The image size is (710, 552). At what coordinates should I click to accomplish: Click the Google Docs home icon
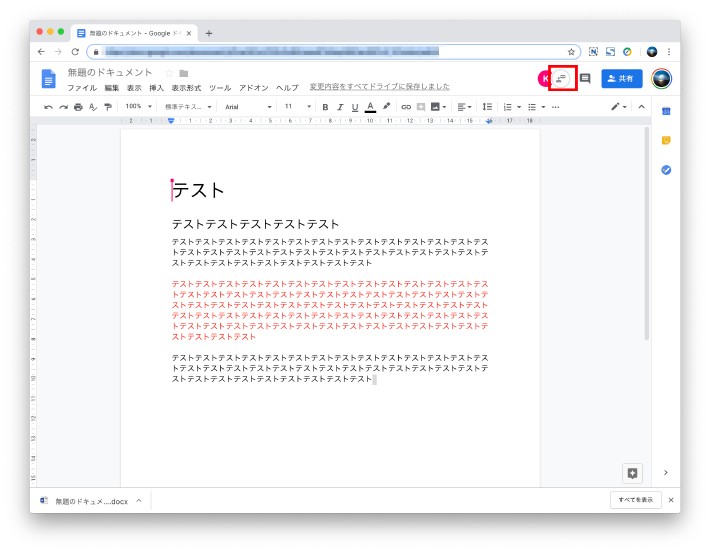click(48, 79)
